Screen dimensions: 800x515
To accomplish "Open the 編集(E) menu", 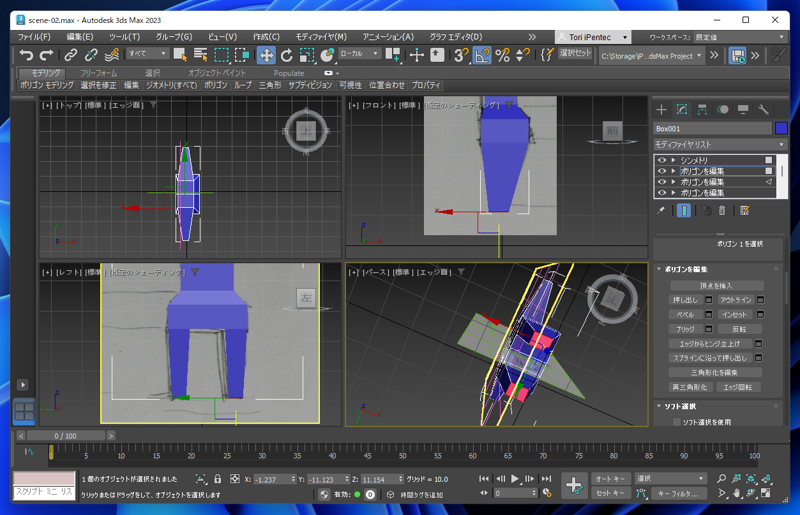I will pyautogui.click(x=80, y=37).
